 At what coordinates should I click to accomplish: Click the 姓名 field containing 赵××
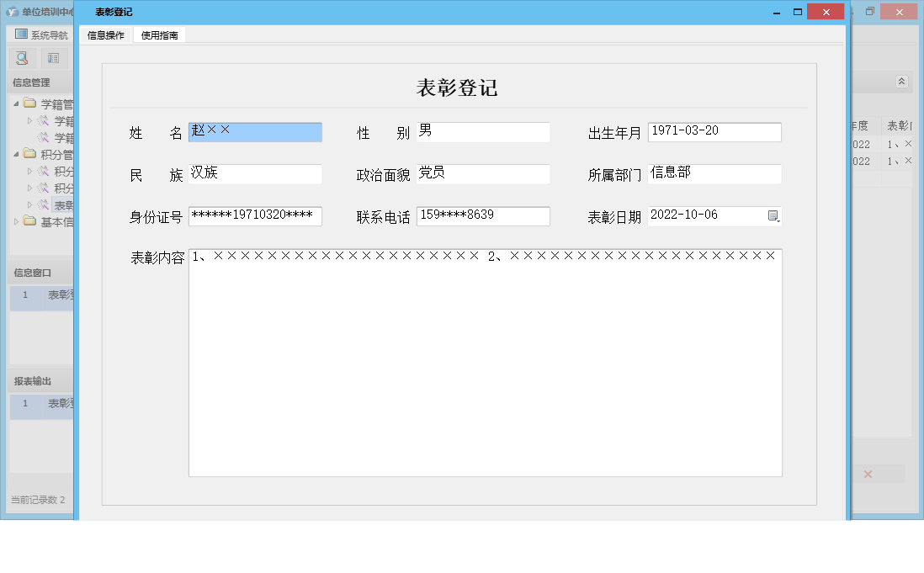pos(255,132)
